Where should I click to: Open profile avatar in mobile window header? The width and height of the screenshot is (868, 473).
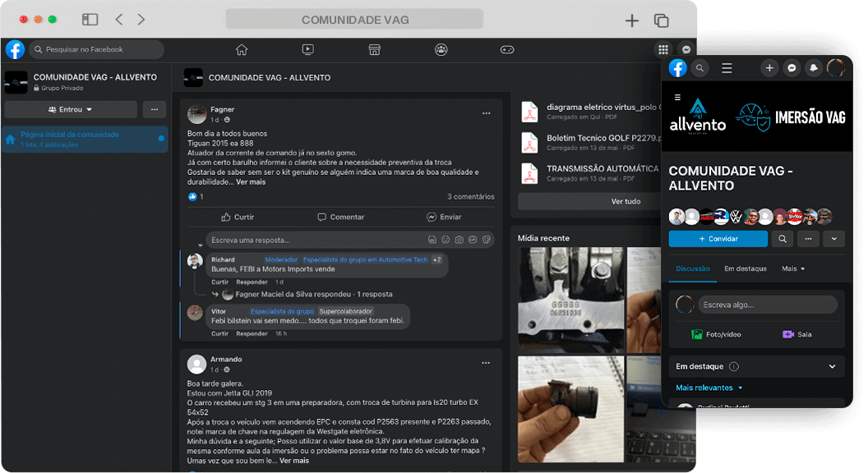[x=835, y=68]
